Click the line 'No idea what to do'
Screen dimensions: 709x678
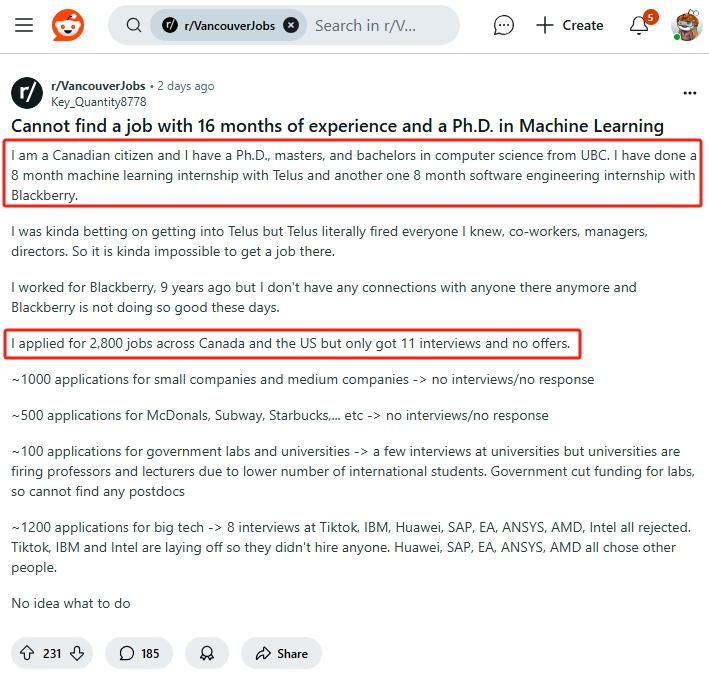[x=71, y=603]
